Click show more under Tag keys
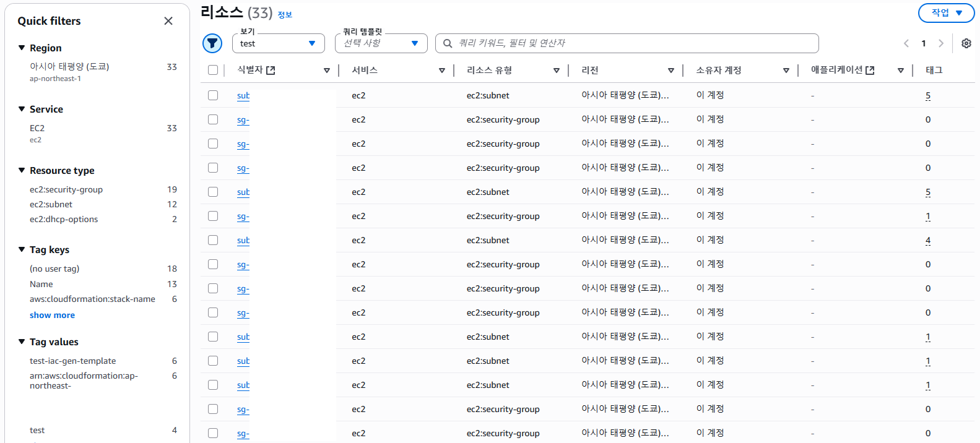The image size is (980, 443). 52,315
